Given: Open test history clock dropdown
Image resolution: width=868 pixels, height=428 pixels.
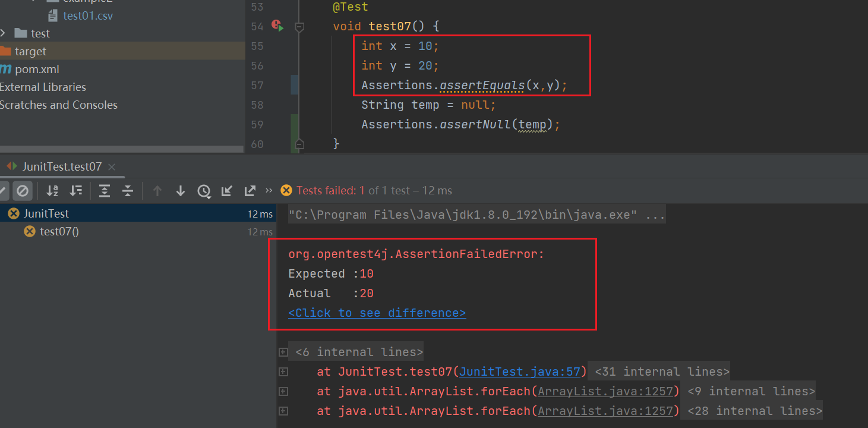Looking at the screenshot, I should [204, 191].
